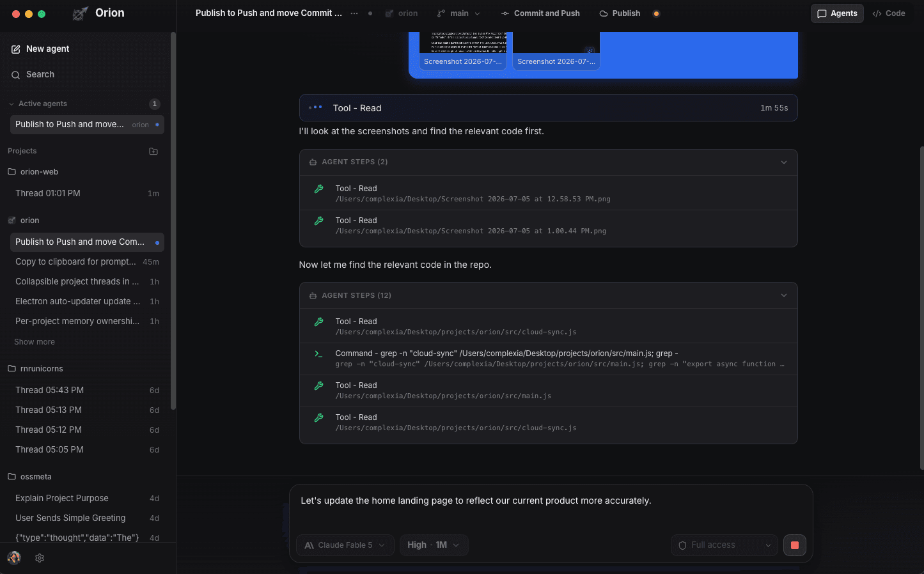This screenshot has height=574, width=924.
Task: Collapse the Agent Steps (12) section
Action: pyautogui.click(x=784, y=296)
